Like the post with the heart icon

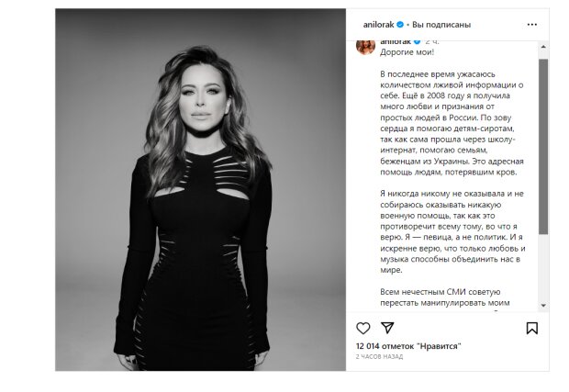pyautogui.click(x=363, y=328)
